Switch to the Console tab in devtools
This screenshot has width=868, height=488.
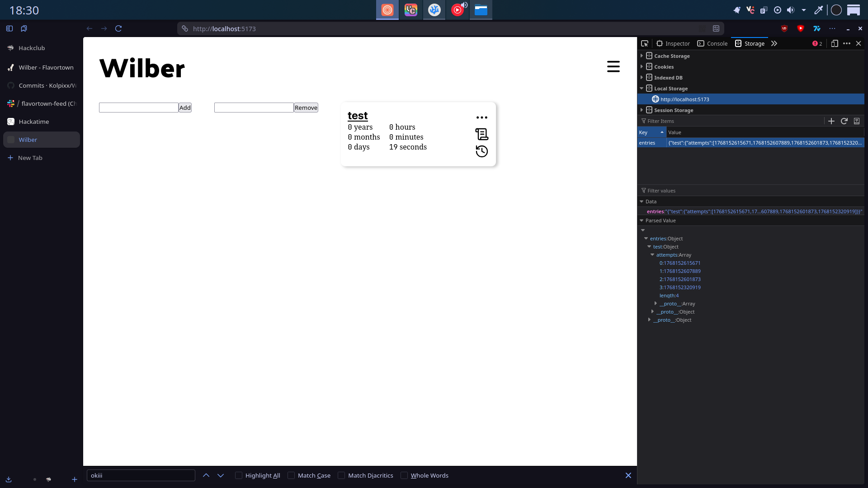712,43
